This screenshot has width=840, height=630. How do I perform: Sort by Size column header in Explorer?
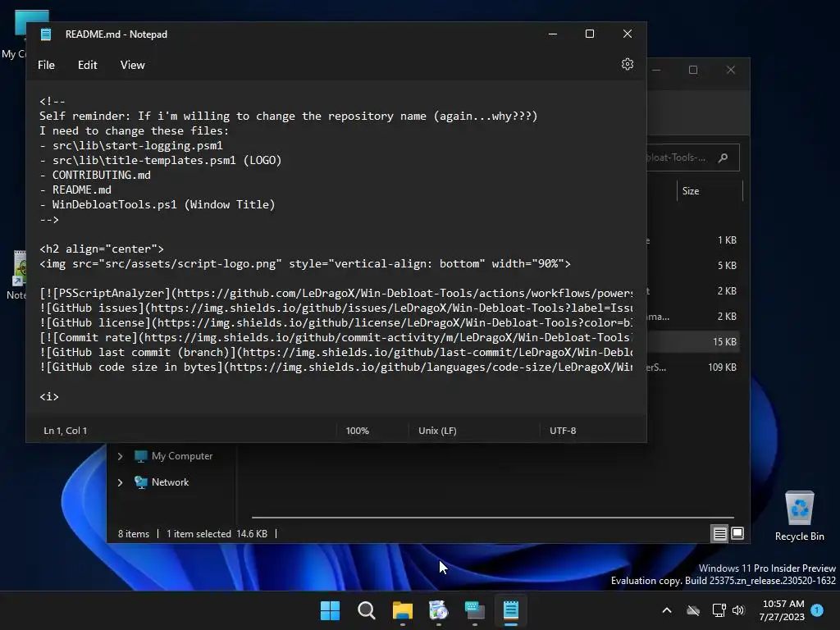(691, 191)
